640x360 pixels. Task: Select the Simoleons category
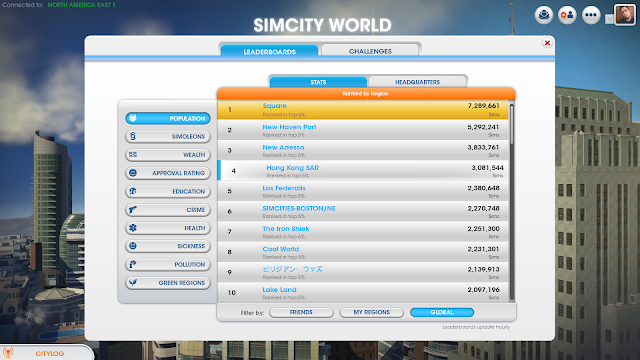click(x=168, y=136)
